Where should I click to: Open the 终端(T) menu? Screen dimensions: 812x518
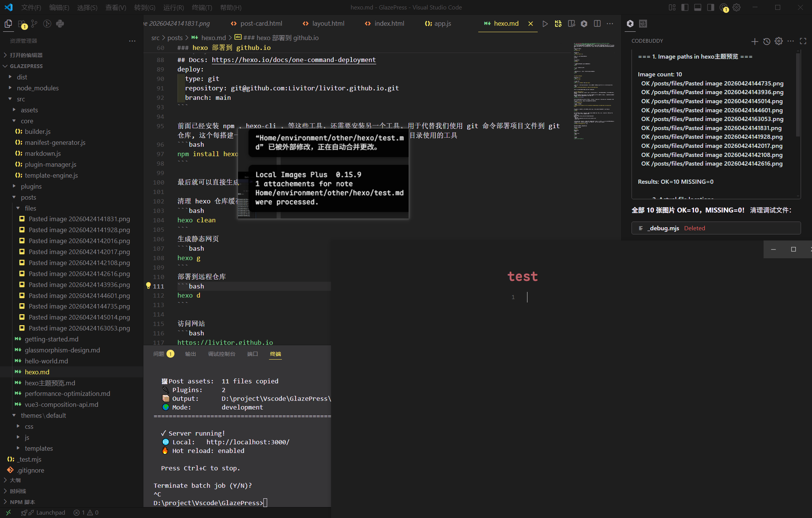click(202, 8)
